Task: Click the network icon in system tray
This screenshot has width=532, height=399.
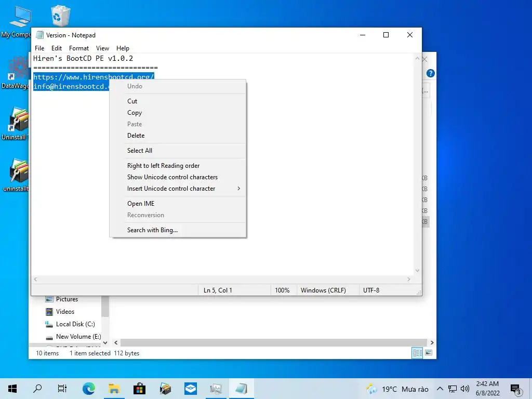Action: tap(453, 389)
